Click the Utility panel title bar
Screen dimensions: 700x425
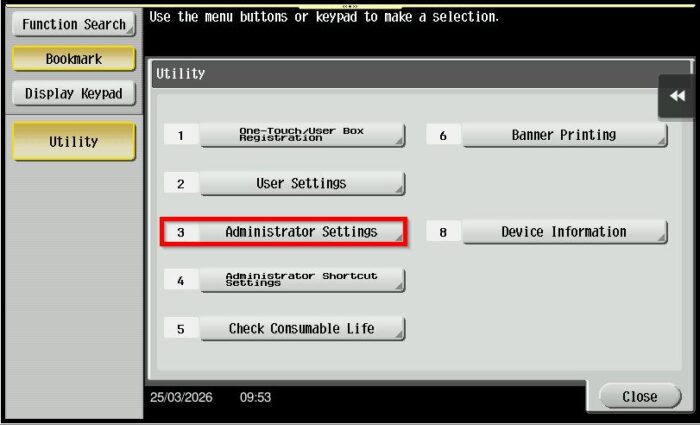(x=400, y=74)
